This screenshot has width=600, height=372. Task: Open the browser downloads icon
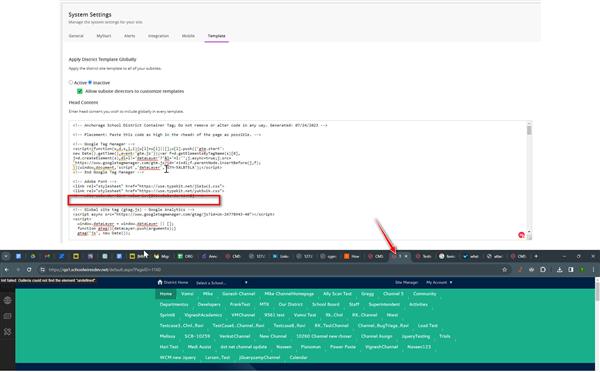point(559,270)
